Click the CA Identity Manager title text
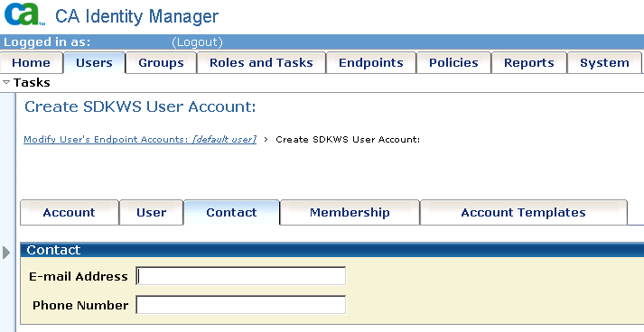 click(x=136, y=16)
